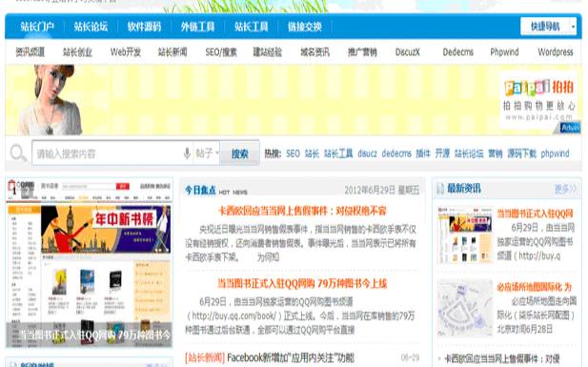Open sidebar link 必应场所地图国际化
The image size is (588, 367).
[535, 287]
